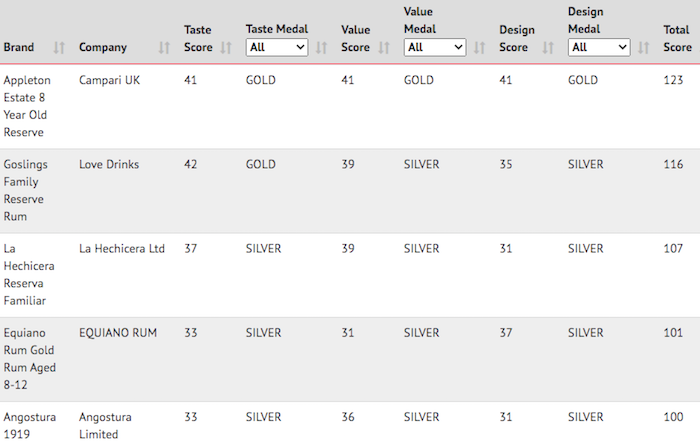Sort by Taste Medal arrows icon

point(321,47)
